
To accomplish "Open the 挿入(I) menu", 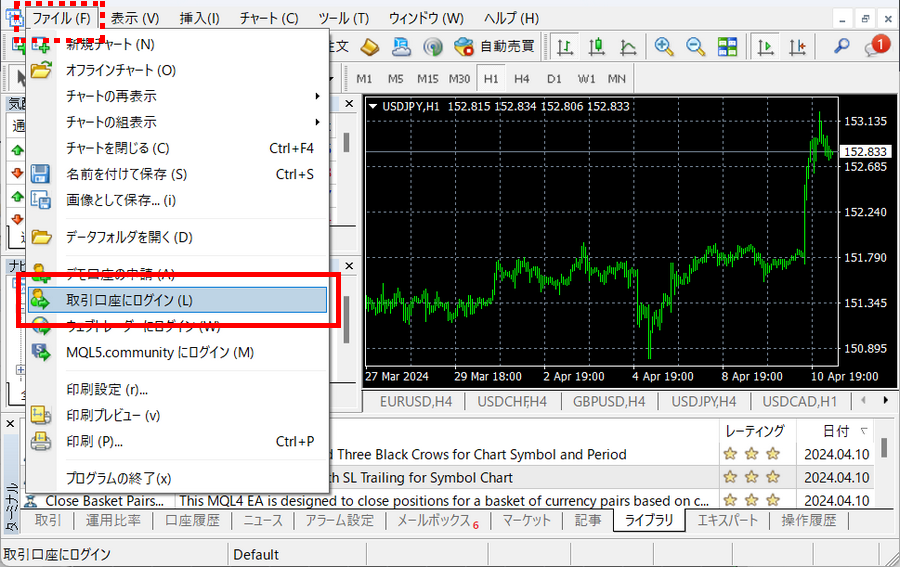I will point(199,18).
